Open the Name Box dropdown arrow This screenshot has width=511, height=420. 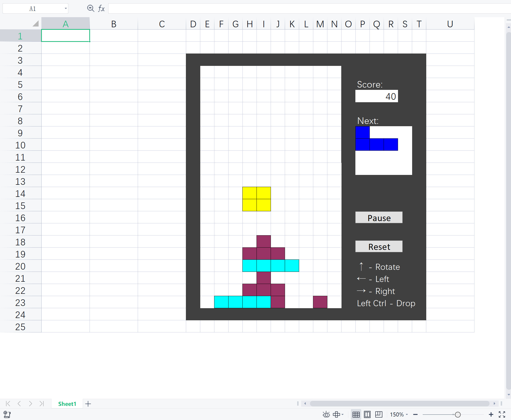point(66,9)
